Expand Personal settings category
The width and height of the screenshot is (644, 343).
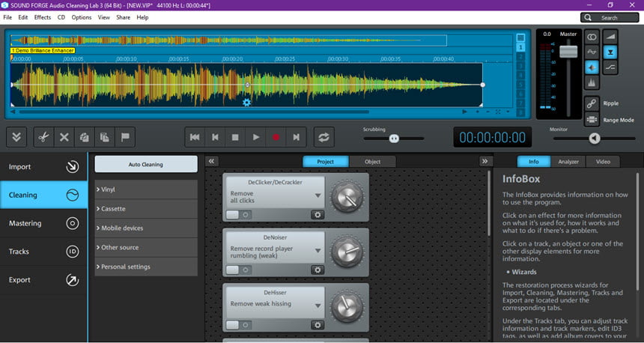146,267
